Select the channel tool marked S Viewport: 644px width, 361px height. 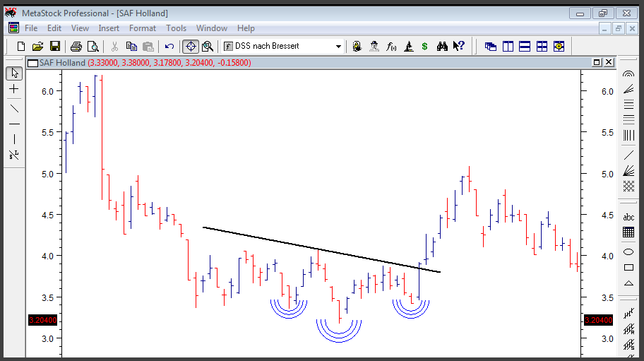click(x=628, y=345)
